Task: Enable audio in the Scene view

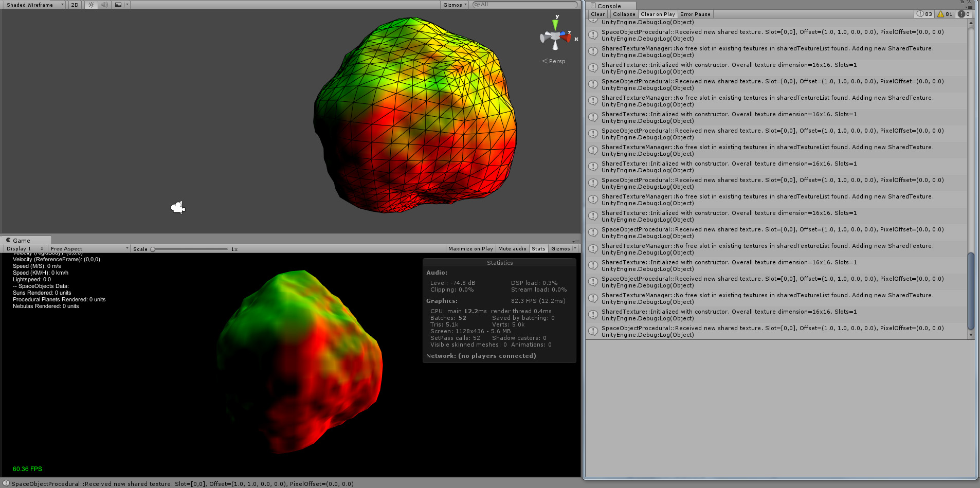Action: click(x=104, y=5)
